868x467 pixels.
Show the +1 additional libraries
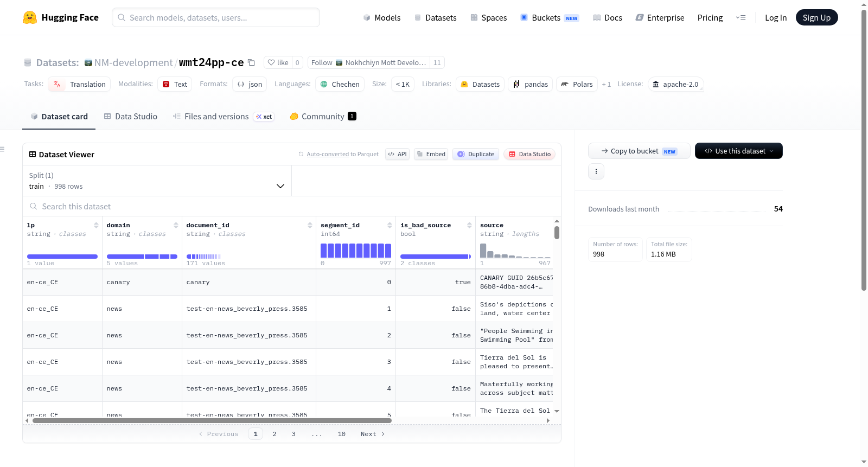click(607, 84)
